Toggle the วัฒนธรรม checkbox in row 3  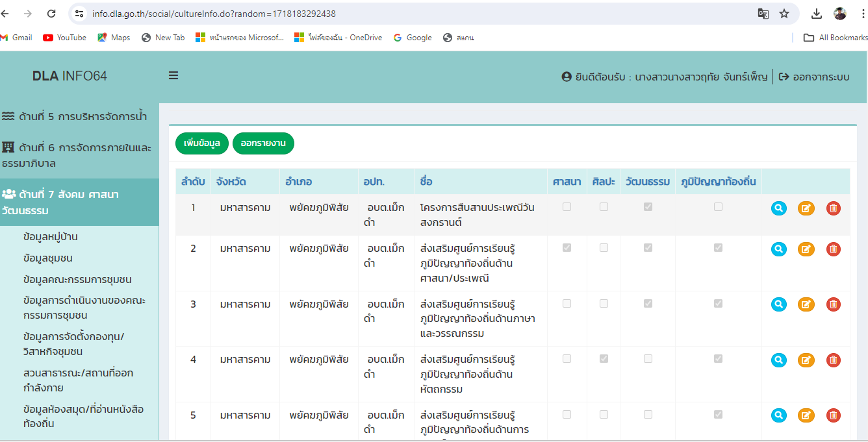coord(648,303)
